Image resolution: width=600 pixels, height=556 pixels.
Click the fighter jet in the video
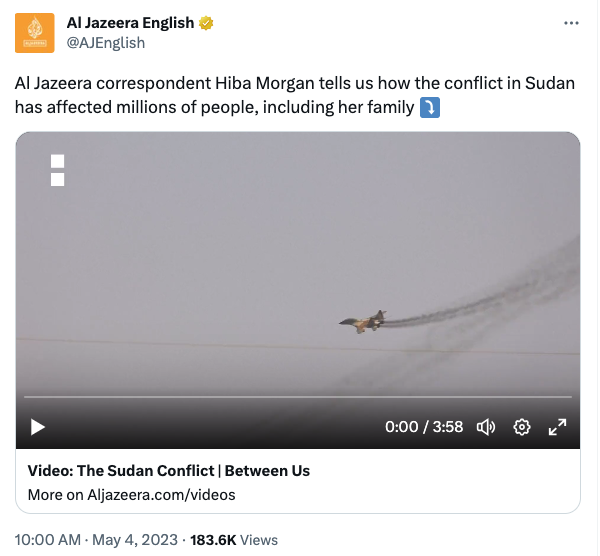361,321
